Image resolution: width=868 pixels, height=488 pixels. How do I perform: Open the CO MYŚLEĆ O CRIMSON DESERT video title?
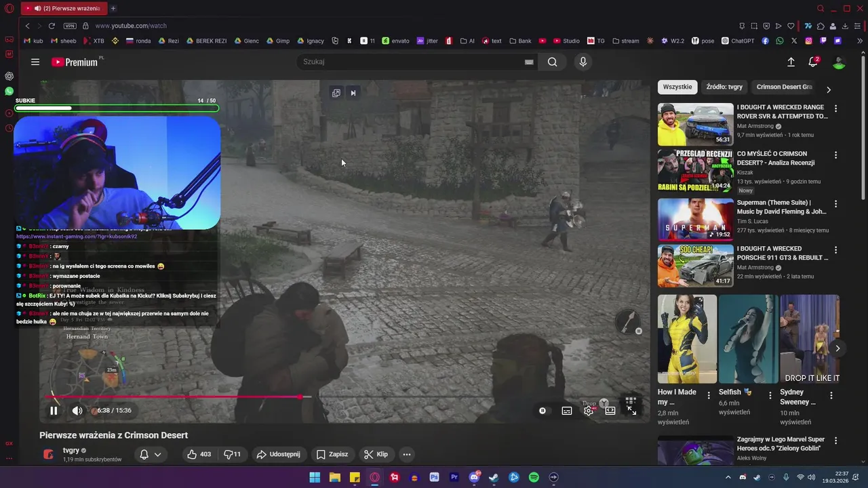coord(776,158)
